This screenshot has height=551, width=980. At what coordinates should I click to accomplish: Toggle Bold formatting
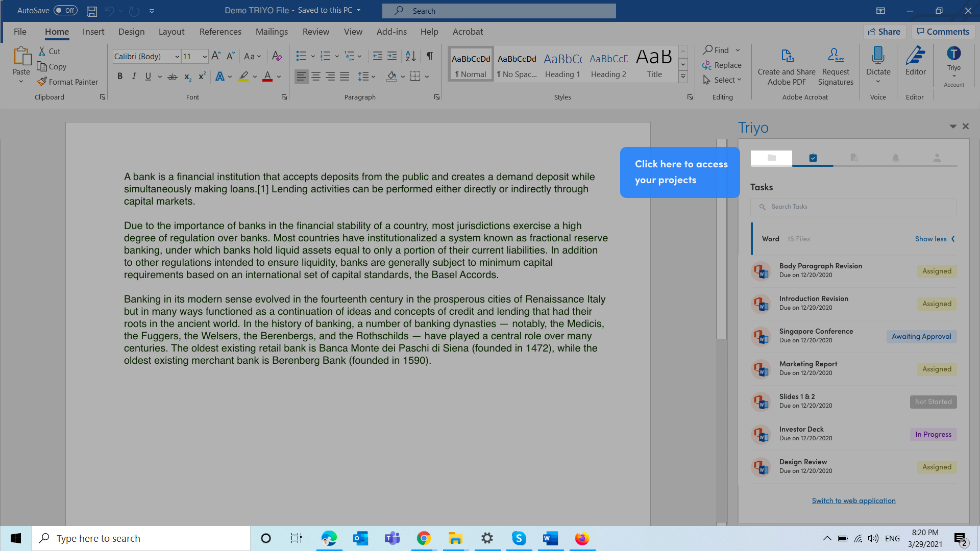click(x=120, y=77)
